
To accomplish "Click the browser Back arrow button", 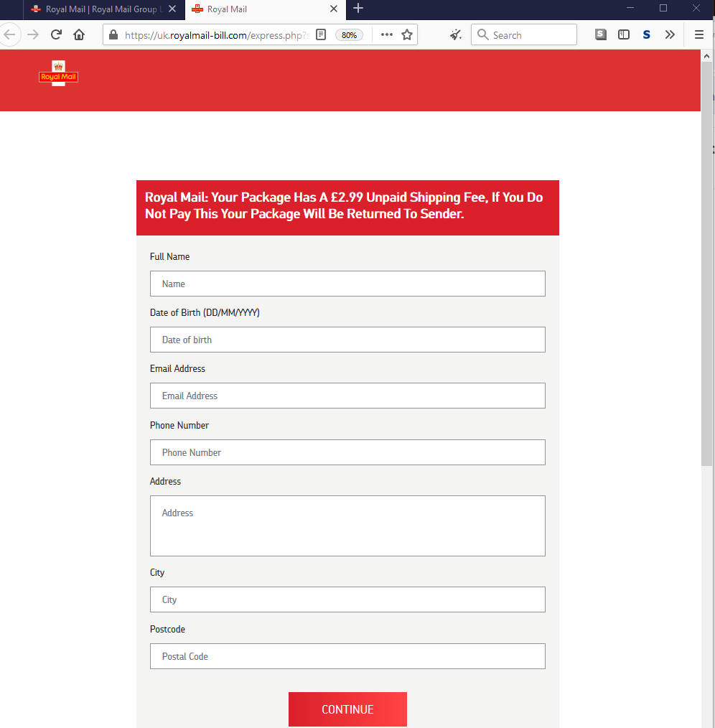I will pos(9,34).
